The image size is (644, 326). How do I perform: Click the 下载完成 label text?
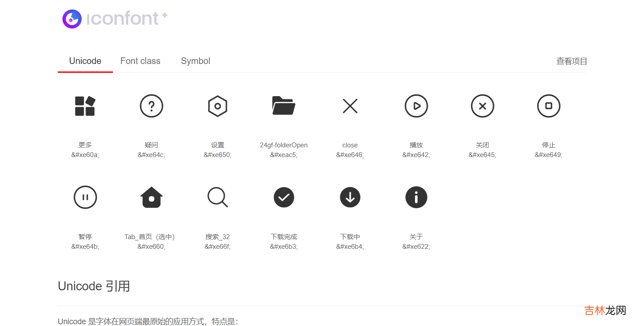284,237
